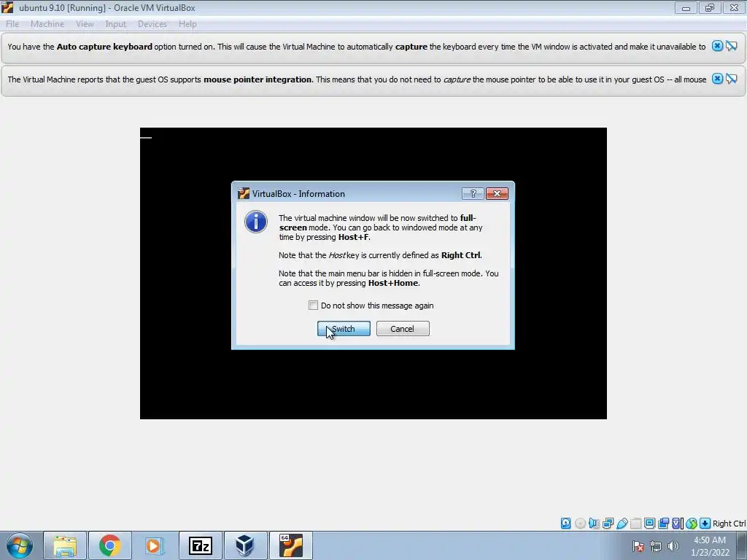Click the running VM taskbar button

[x=290, y=545]
